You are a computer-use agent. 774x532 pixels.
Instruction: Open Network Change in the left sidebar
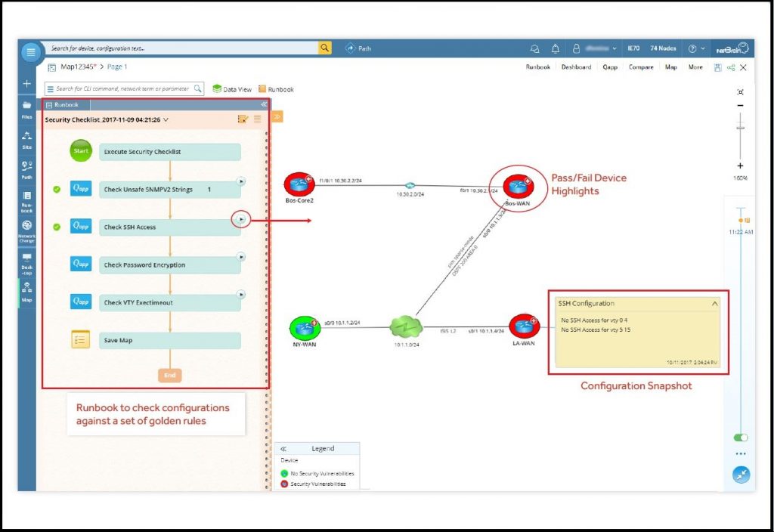(x=26, y=231)
